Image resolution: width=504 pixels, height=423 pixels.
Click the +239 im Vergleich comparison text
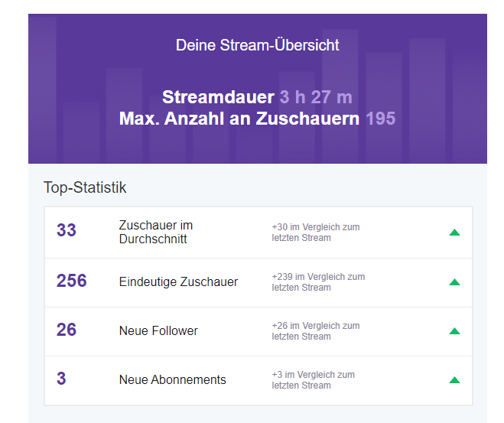pos(318,282)
